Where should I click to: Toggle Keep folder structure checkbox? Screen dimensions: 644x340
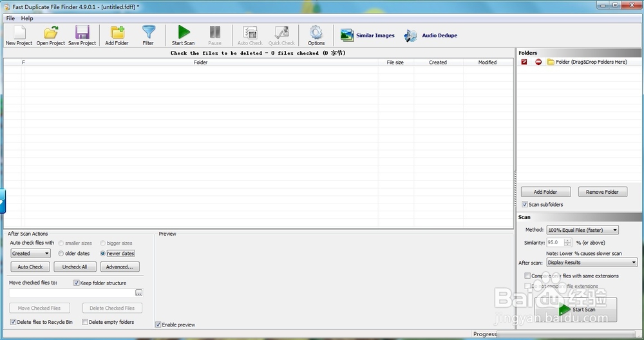coord(77,283)
